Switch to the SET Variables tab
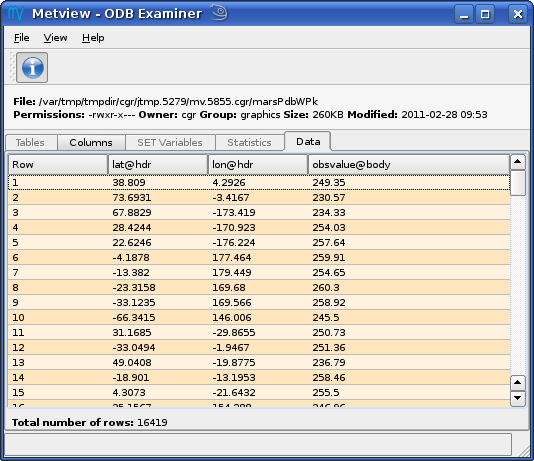 pos(170,142)
